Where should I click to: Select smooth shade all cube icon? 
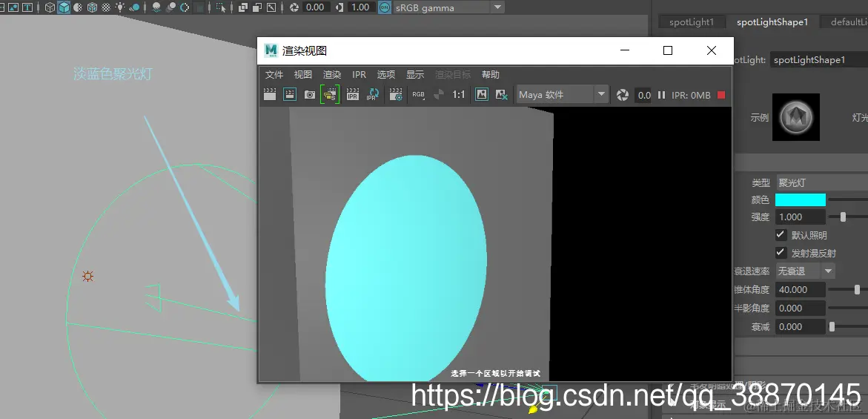pos(64,7)
